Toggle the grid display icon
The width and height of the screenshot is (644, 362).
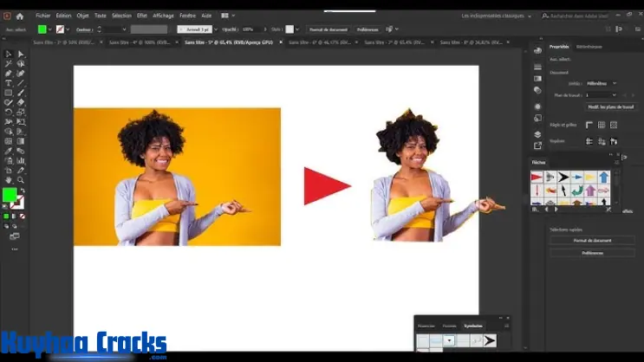tap(602, 125)
